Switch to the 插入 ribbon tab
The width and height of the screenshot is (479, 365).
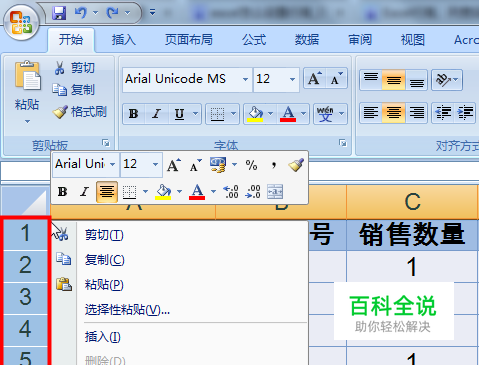tap(124, 40)
